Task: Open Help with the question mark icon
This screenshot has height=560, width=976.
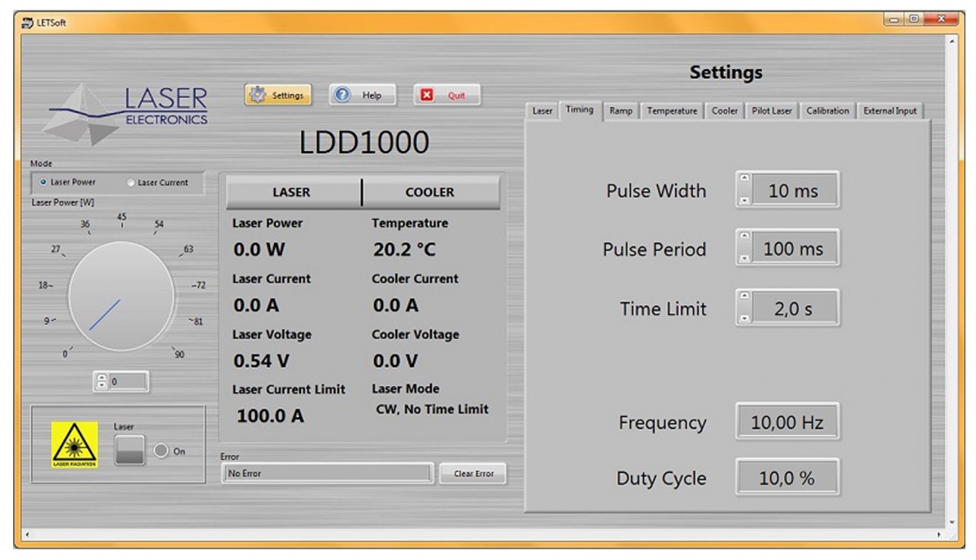Action: click(x=362, y=95)
